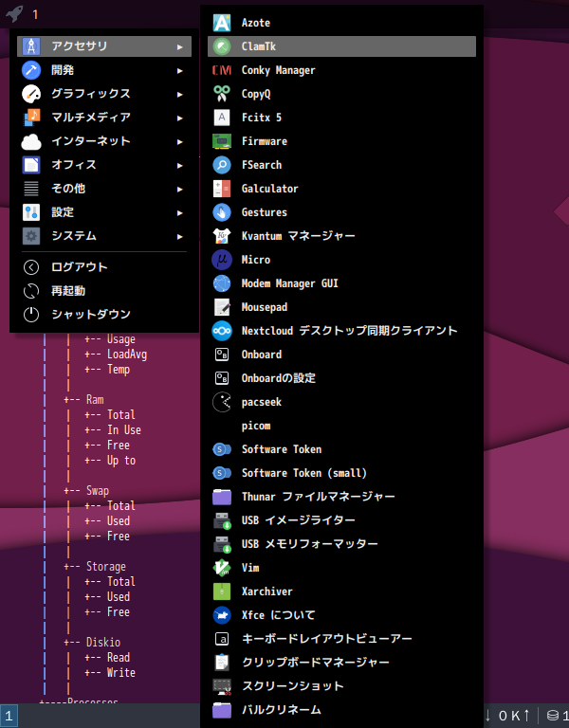The height and width of the screenshot is (728, 569).
Task: Click the Galculator calculator icon
Action: [222, 189]
